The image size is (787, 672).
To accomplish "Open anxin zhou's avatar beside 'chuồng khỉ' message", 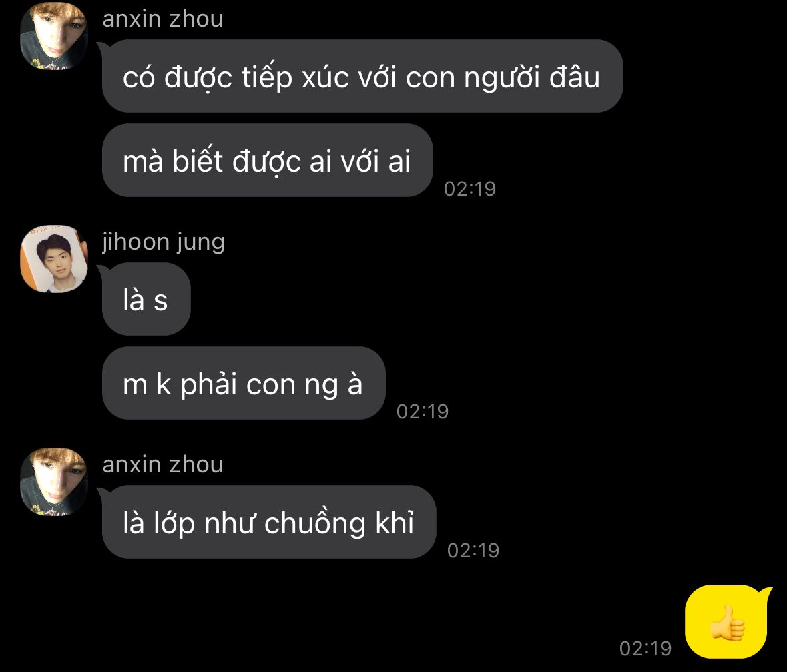I will (54, 482).
